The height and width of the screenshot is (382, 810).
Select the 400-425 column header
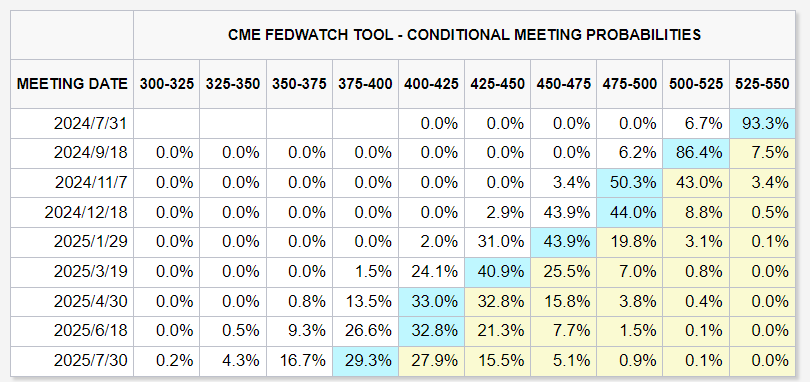(431, 84)
